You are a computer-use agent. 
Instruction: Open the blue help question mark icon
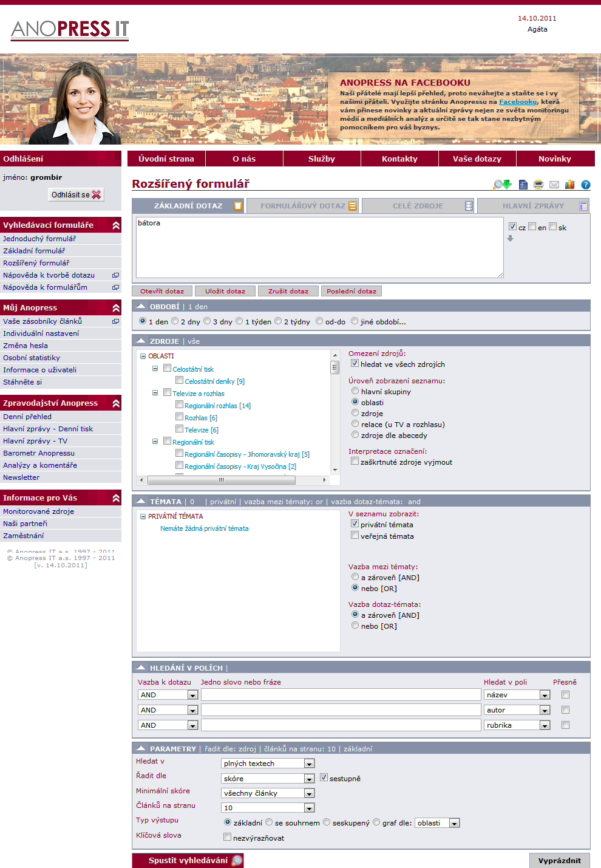click(x=586, y=185)
